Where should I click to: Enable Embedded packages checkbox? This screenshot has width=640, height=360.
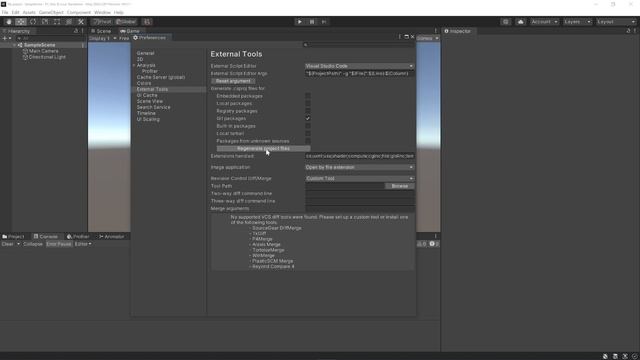click(308, 96)
